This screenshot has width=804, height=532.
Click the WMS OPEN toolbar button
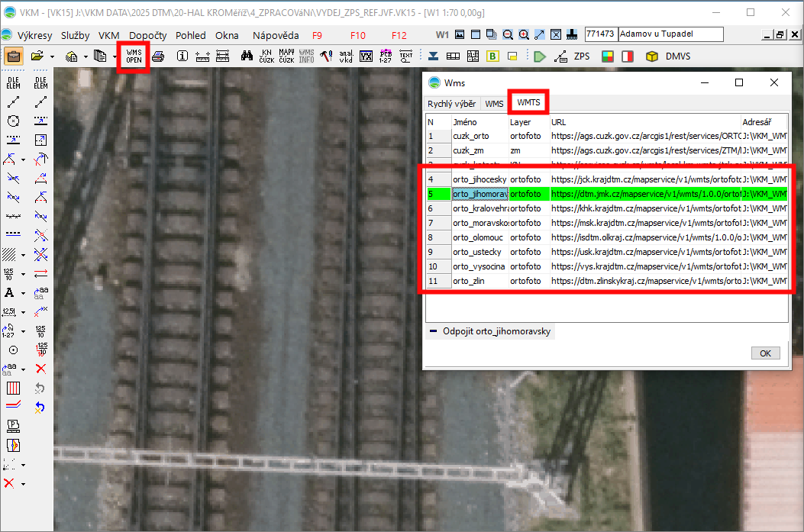(134, 56)
